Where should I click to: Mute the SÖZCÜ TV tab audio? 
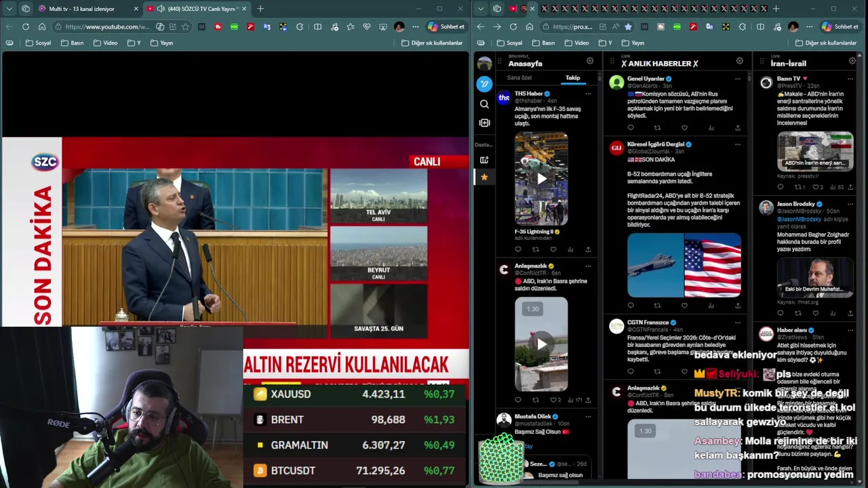pos(161,9)
